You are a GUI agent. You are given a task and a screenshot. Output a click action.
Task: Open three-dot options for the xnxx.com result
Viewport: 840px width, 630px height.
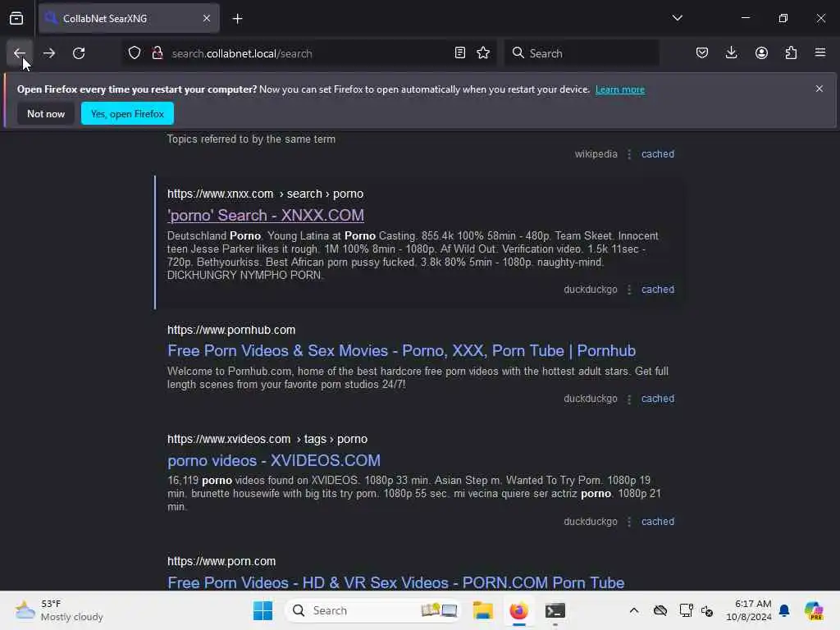(x=629, y=290)
